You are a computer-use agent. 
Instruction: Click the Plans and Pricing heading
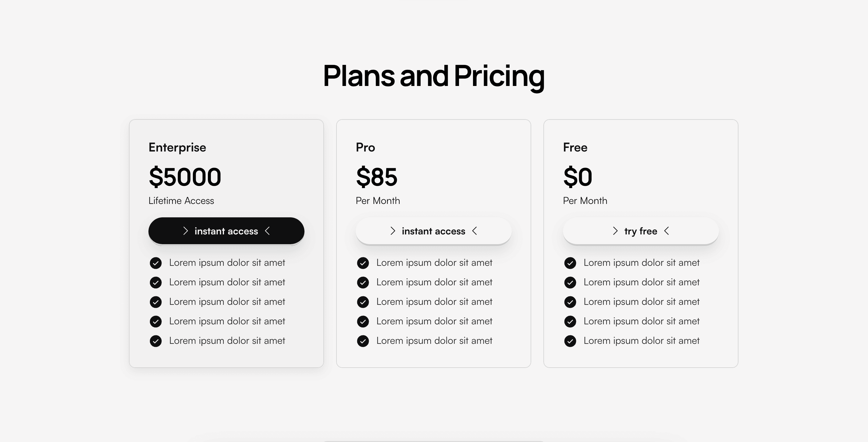(x=434, y=76)
